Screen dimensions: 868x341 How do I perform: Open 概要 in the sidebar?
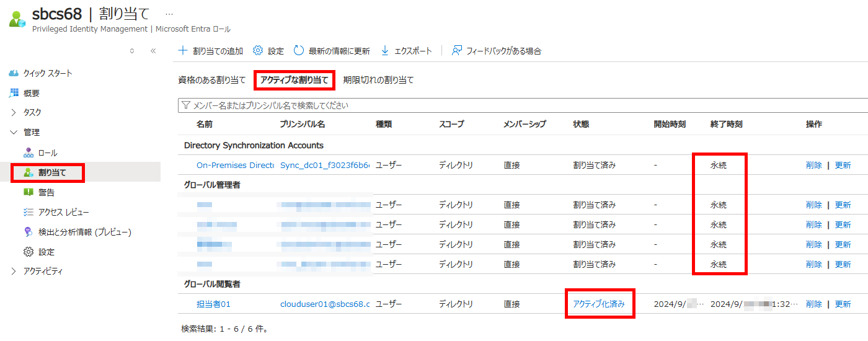point(32,93)
